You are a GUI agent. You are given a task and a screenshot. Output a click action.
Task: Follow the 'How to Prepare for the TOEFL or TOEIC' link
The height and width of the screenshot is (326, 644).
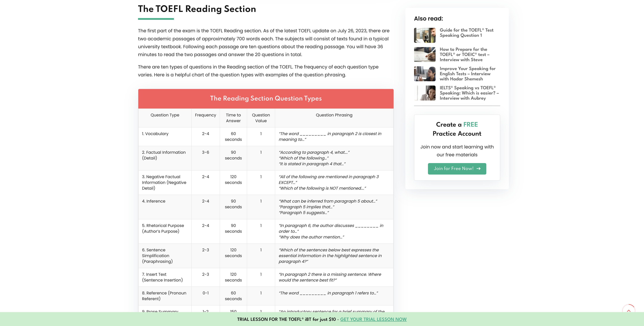click(464, 54)
